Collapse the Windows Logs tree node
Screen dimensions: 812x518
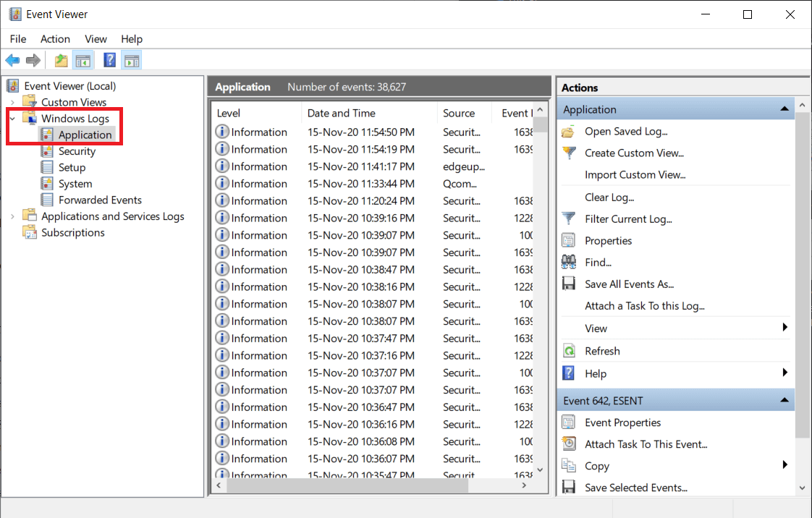click(13, 119)
